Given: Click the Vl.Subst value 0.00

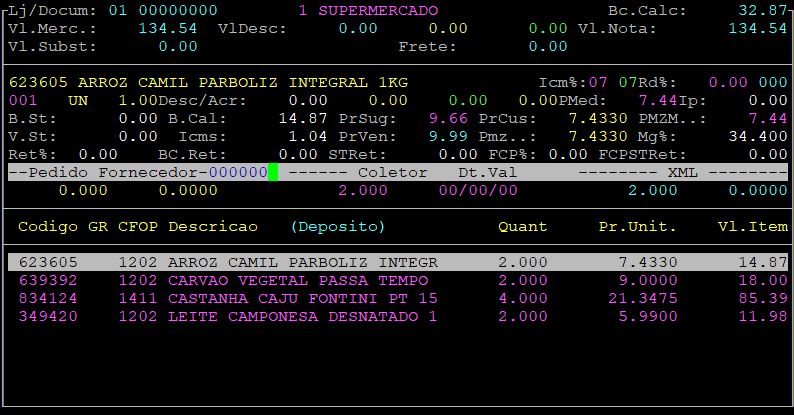Looking at the screenshot, I should 178,47.
